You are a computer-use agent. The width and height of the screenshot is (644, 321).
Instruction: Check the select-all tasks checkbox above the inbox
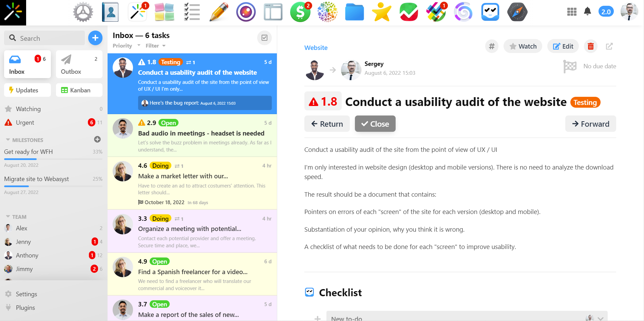[264, 38]
